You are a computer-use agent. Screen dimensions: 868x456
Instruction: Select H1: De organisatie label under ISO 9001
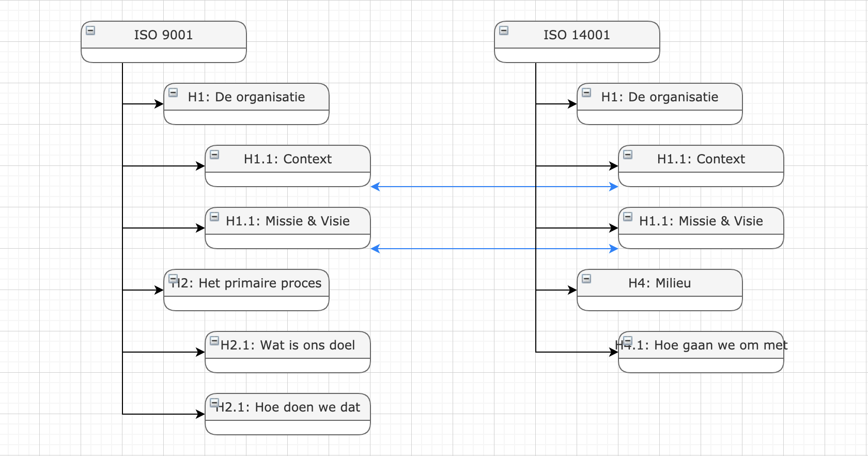click(246, 97)
